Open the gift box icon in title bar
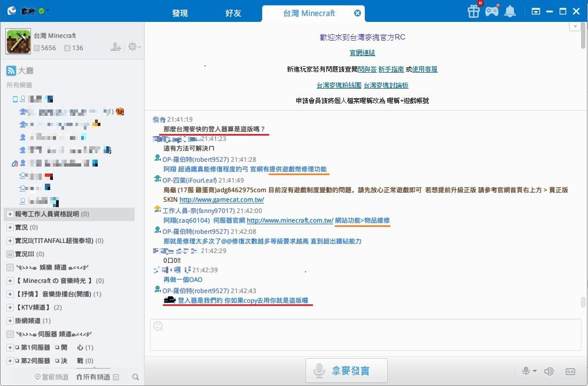The image size is (588, 386). 473,11
